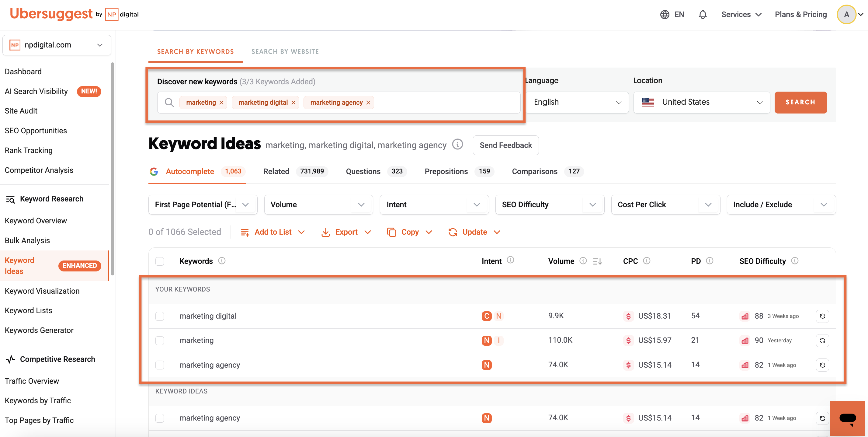Click the Copy icon above the keyword table
Screen dimensions: 868x437
(x=391, y=232)
